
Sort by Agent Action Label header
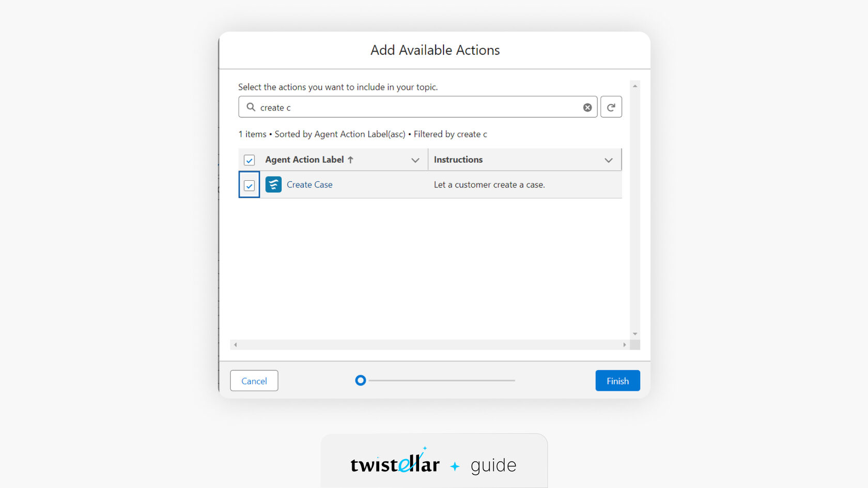[x=304, y=160]
